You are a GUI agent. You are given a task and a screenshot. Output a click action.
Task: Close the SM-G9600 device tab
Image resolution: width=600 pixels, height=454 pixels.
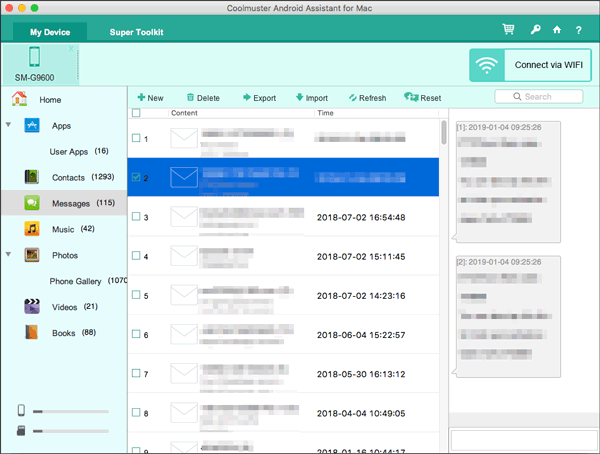(x=71, y=49)
